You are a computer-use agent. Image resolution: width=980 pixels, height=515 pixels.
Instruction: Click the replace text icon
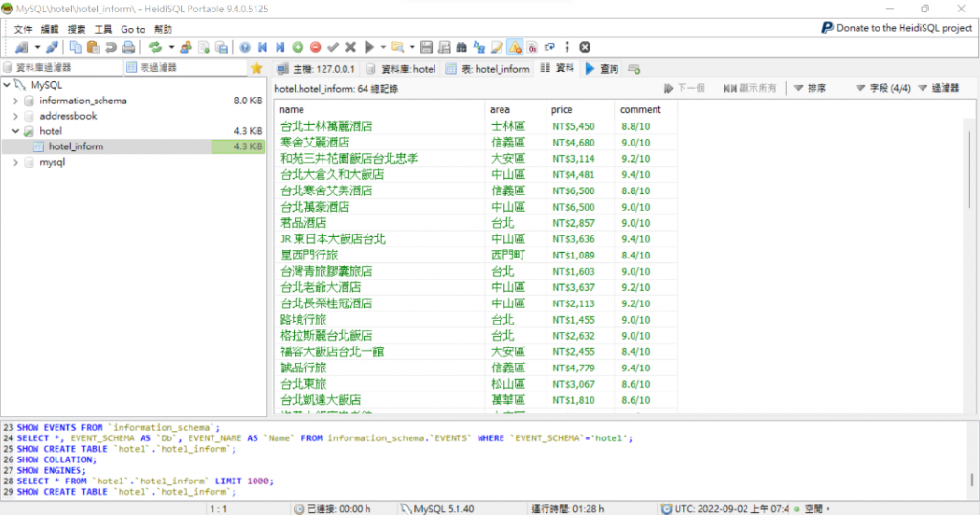[479, 48]
